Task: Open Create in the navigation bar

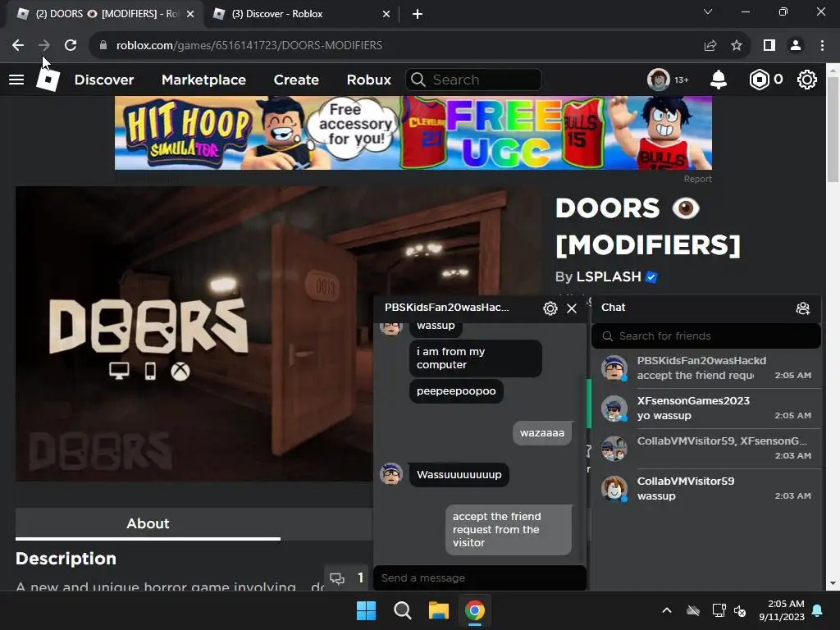Action: (x=296, y=80)
